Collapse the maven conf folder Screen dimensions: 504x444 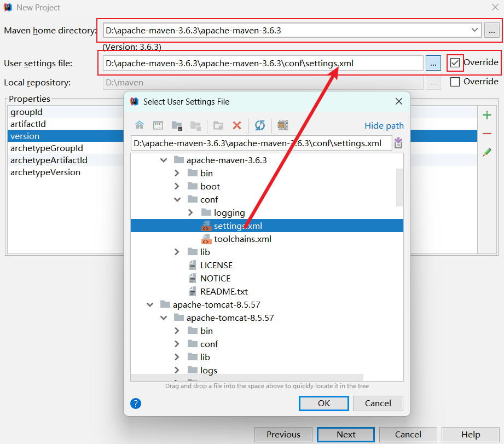[x=177, y=200]
